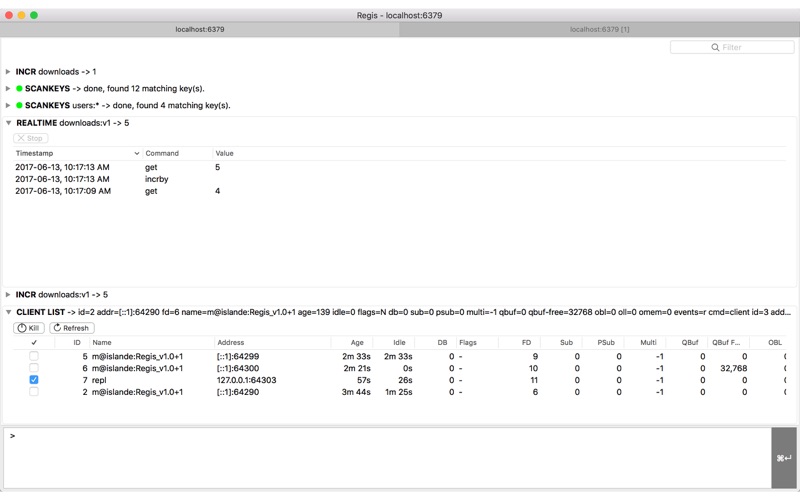Focus the Filter search field
The width and height of the screenshot is (800, 500).
(x=732, y=47)
